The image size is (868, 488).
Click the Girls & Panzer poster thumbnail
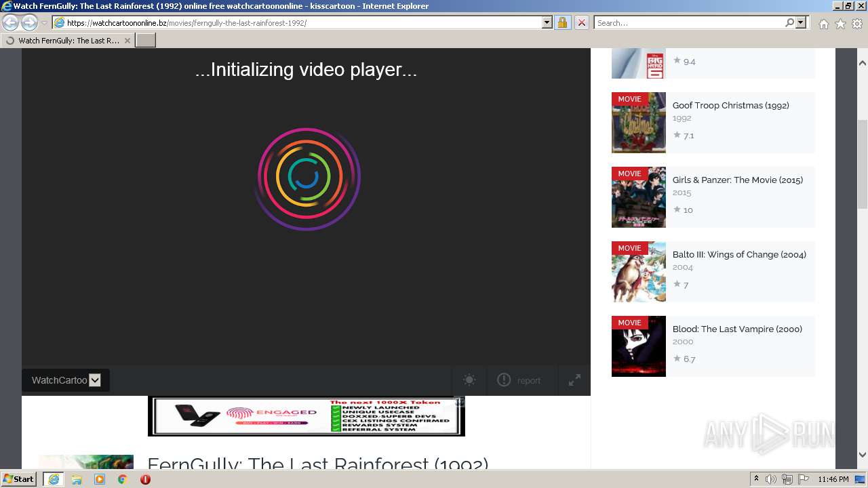[x=639, y=197]
